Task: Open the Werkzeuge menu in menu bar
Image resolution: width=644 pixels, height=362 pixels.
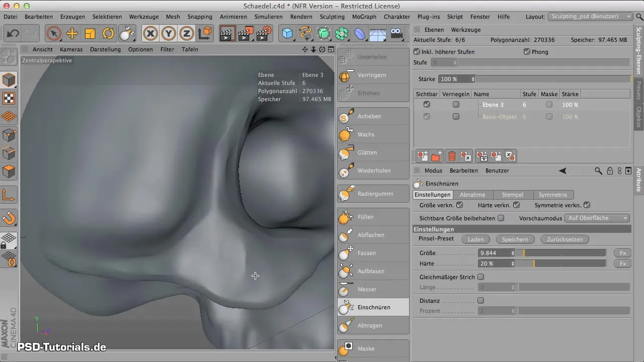Action: [x=143, y=17]
